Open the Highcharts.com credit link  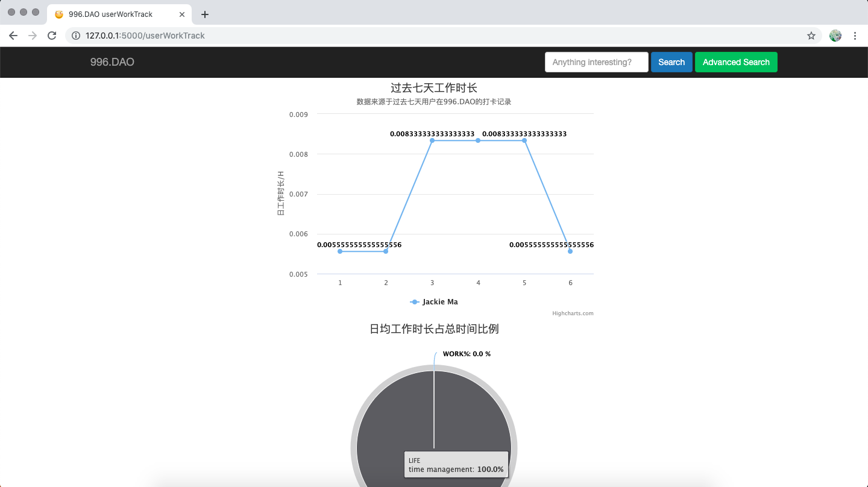click(573, 313)
